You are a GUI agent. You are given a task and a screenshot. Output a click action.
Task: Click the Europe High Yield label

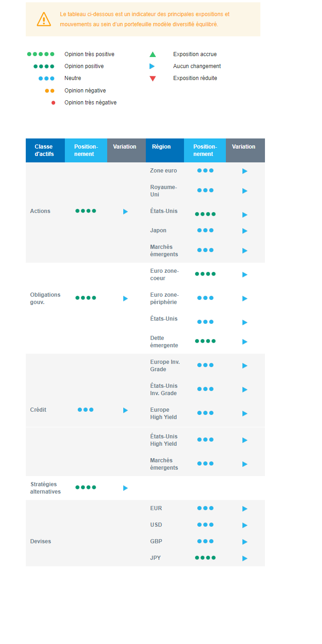pyautogui.click(x=163, y=414)
